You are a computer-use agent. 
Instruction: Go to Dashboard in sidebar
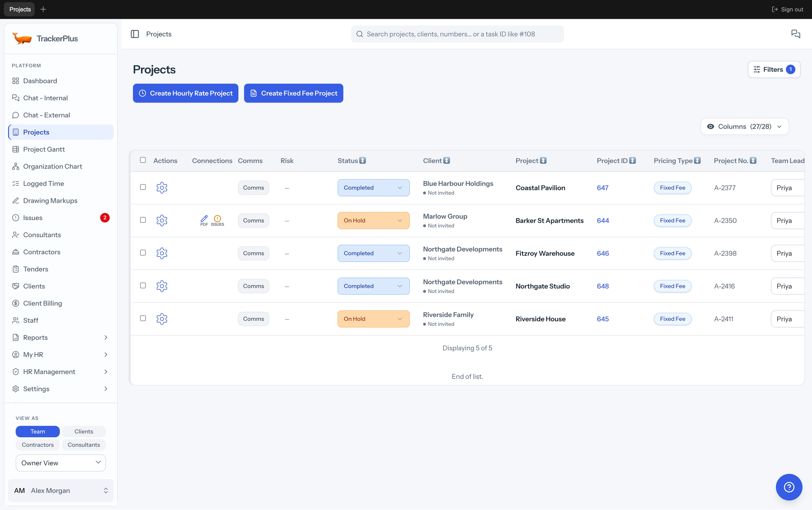click(61, 81)
